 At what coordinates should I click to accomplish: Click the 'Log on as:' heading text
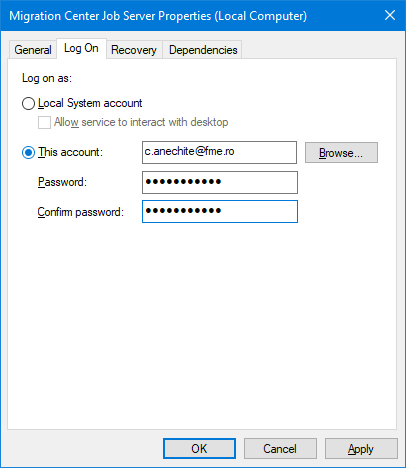[47, 78]
